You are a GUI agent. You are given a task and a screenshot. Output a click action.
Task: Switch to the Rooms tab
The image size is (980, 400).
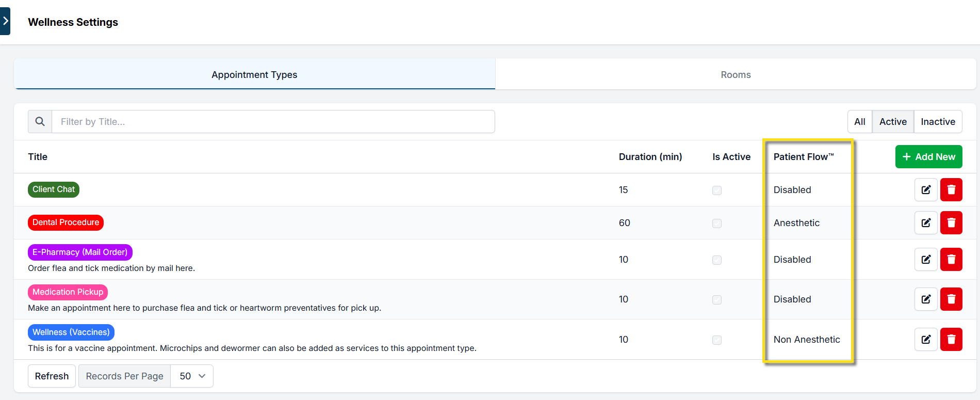point(736,74)
